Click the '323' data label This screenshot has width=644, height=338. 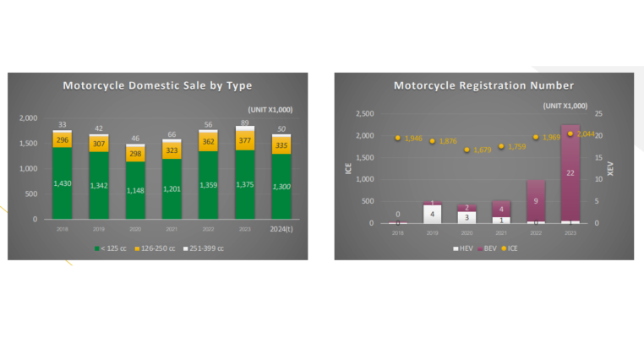172,150
